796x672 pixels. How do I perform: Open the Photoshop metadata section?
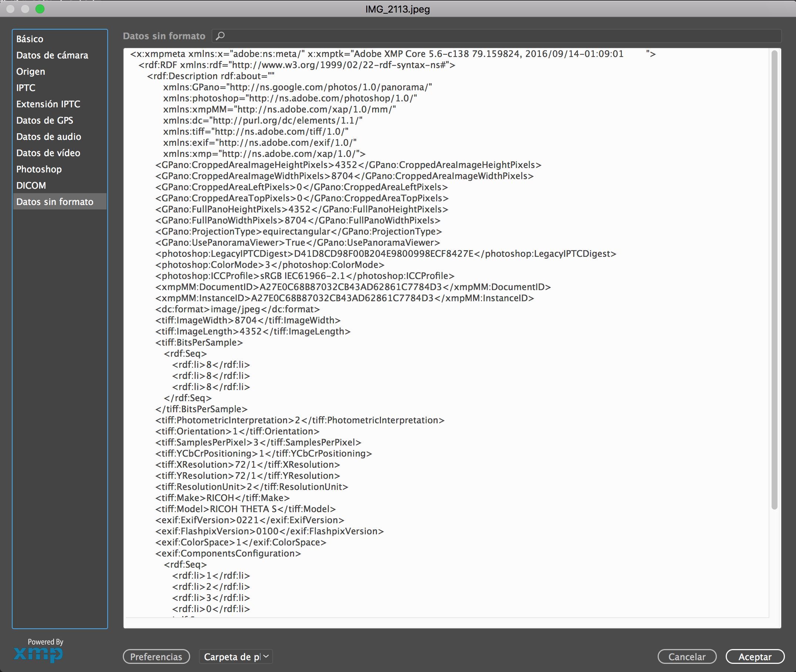(39, 169)
